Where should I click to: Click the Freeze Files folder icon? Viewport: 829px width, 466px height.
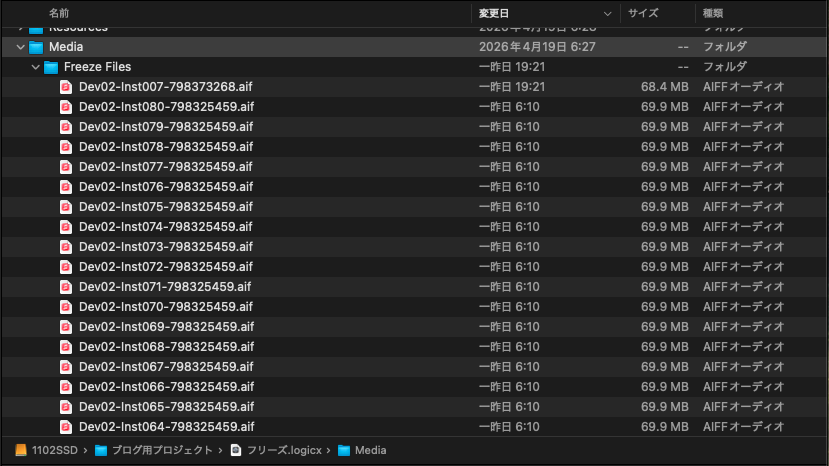(x=51, y=67)
